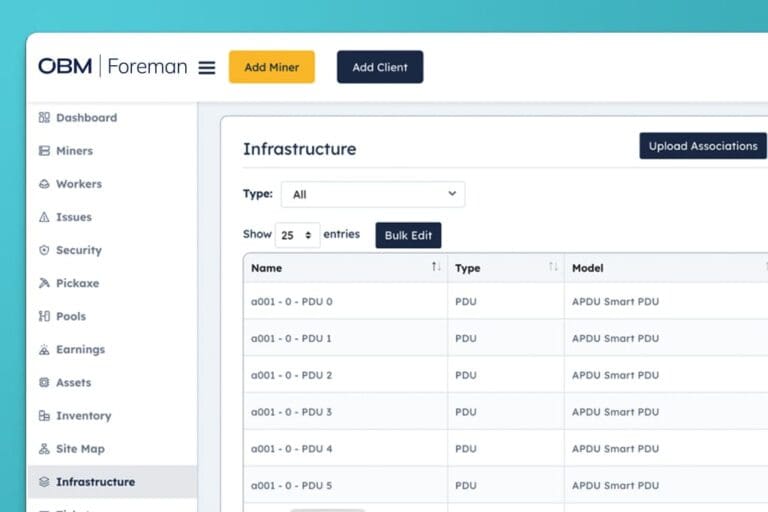Click the Security shield icon

click(x=44, y=250)
